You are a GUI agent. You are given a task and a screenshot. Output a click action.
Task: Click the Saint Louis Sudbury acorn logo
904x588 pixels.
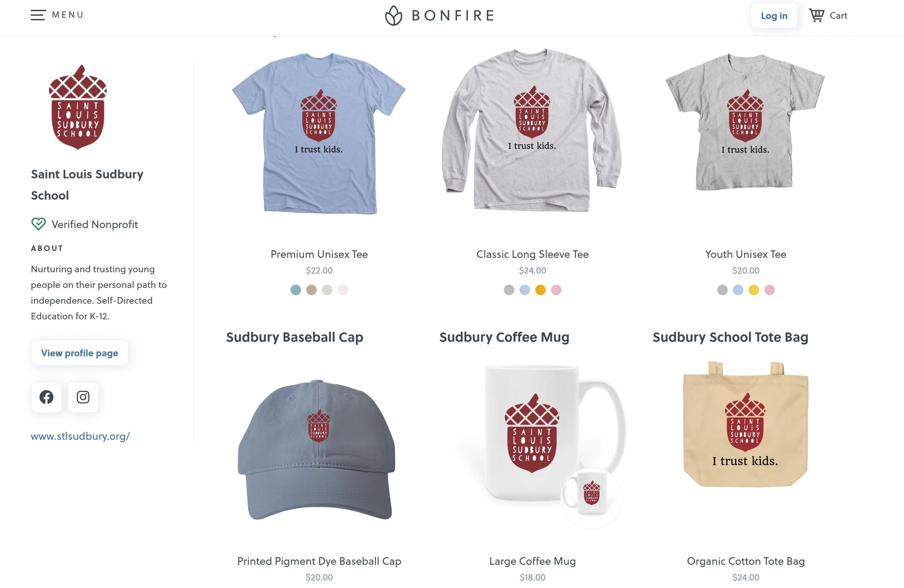(x=78, y=107)
